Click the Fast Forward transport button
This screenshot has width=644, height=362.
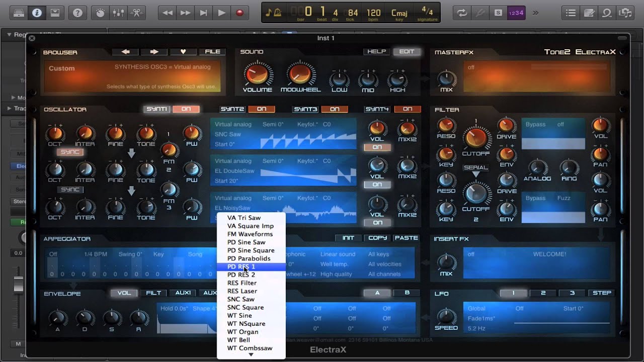tap(186, 13)
